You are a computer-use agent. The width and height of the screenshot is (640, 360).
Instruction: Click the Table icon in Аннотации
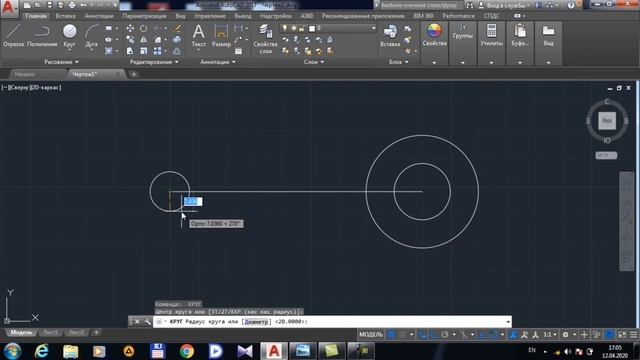tap(239, 51)
